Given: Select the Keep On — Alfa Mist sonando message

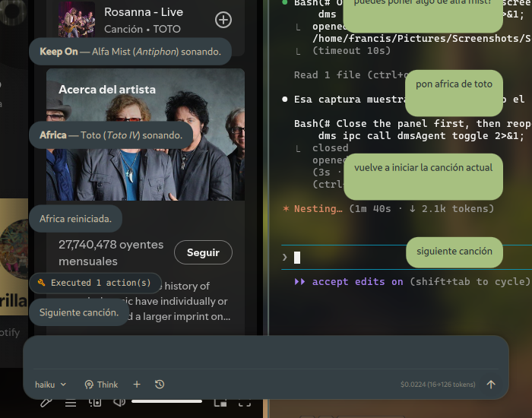Looking at the screenshot, I should click(130, 52).
